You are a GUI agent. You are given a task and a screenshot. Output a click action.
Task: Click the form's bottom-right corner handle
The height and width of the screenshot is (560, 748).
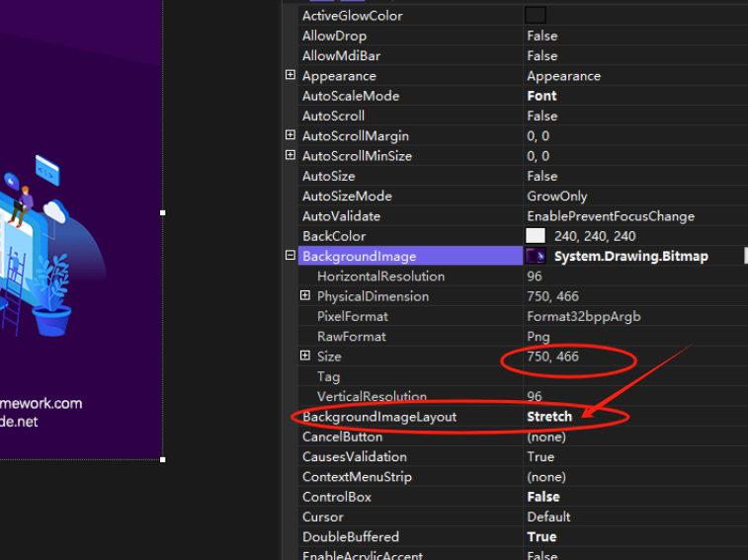pyautogui.click(x=163, y=459)
